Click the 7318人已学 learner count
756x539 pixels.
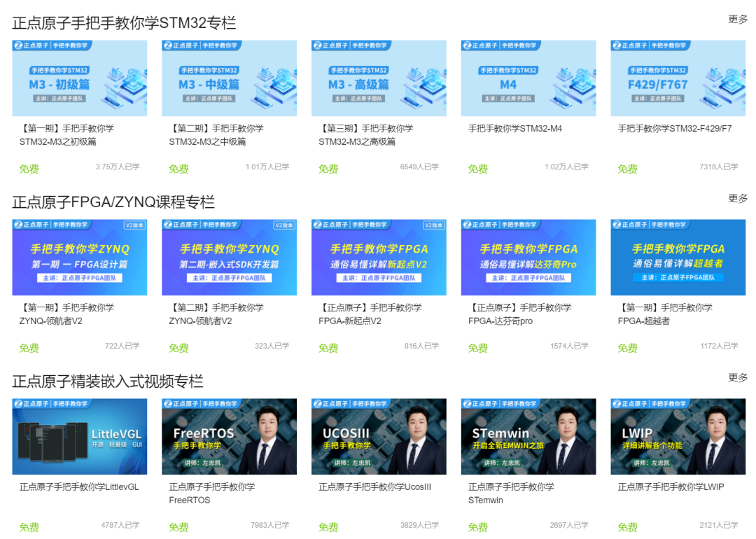coord(719,167)
